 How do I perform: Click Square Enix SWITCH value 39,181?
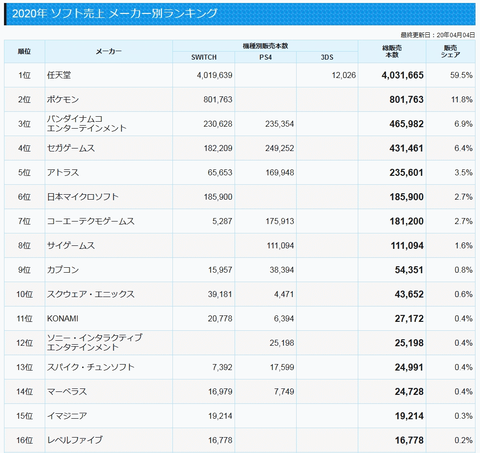tap(220, 294)
